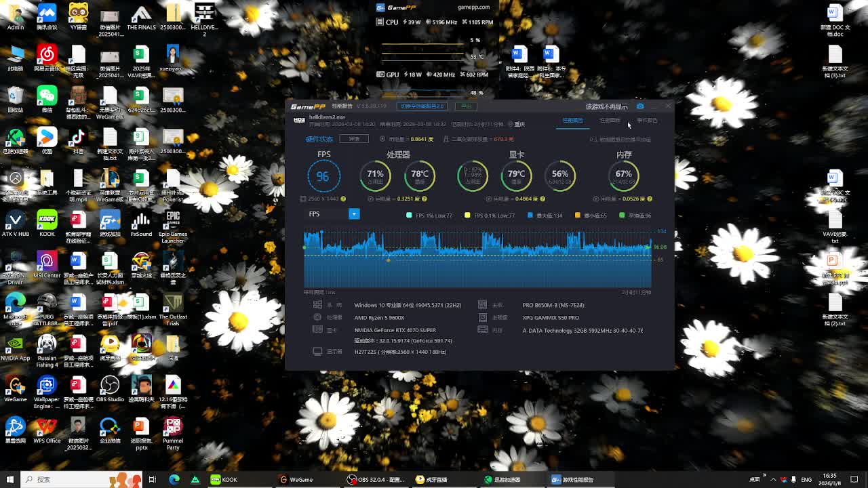The width and height of the screenshot is (868, 488).
Task: Click help icon next to GPU power usage
Action: tap(543, 199)
